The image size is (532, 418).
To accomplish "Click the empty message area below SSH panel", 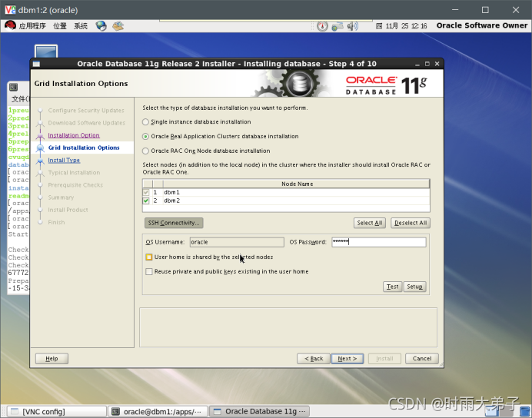I will [x=288, y=327].
